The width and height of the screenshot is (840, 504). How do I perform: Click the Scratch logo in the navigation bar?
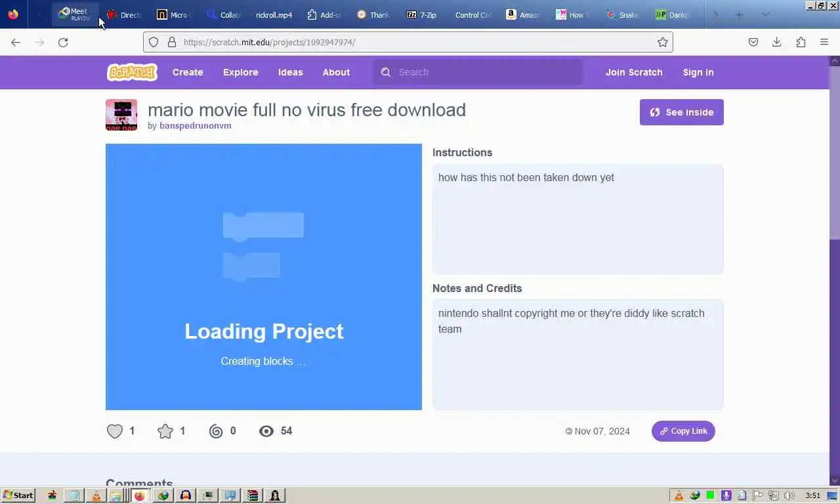pos(132,72)
